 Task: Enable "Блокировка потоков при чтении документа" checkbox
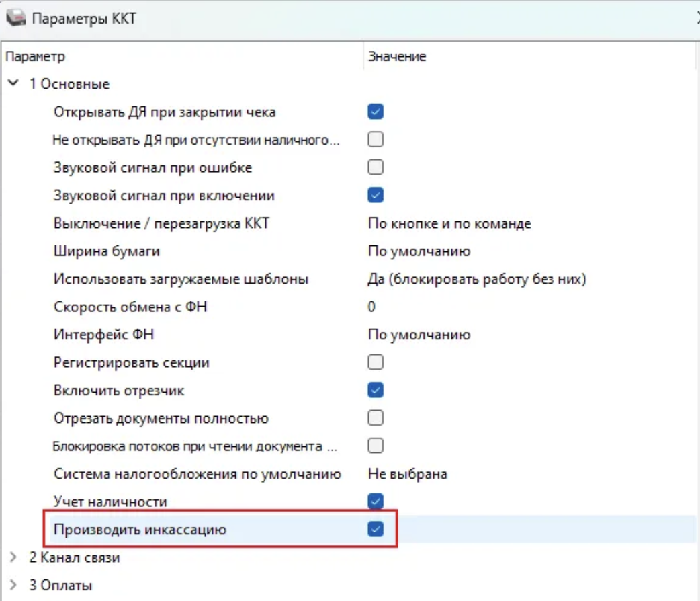376,446
